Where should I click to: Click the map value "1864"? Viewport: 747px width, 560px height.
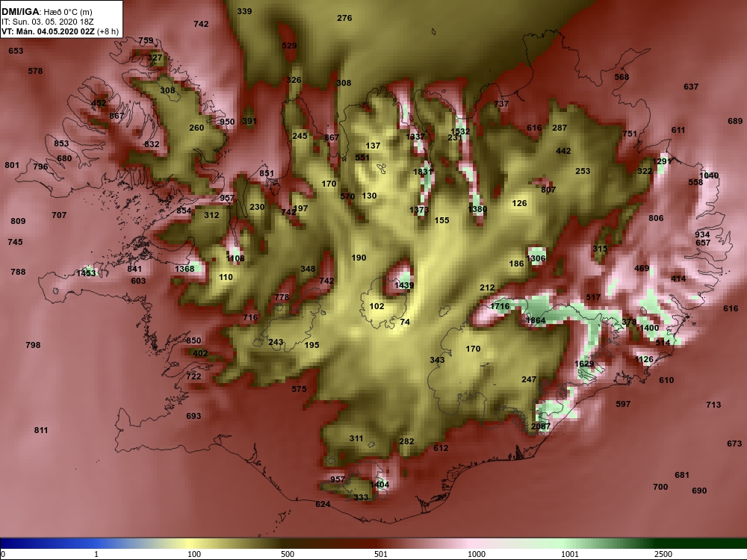coord(536,320)
